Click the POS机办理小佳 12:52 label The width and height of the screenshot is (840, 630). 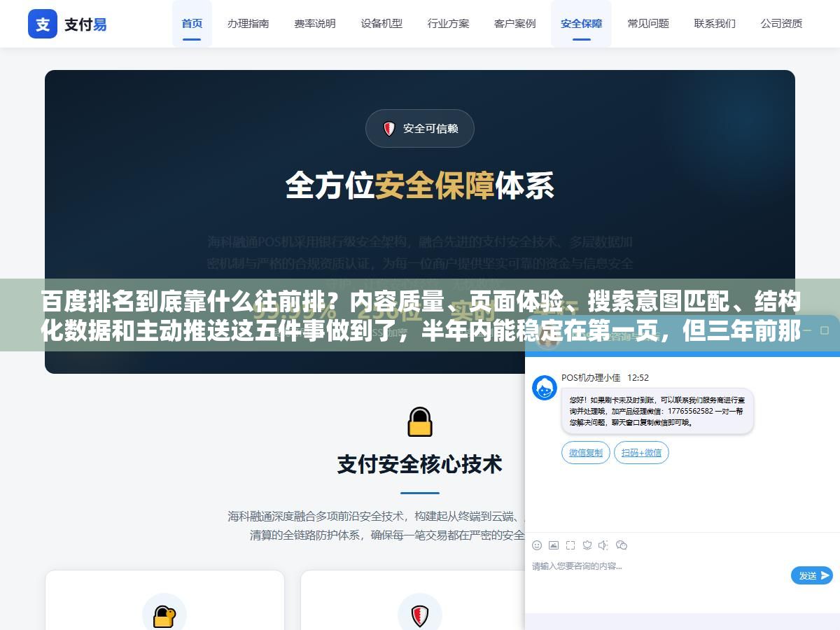[x=605, y=378]
